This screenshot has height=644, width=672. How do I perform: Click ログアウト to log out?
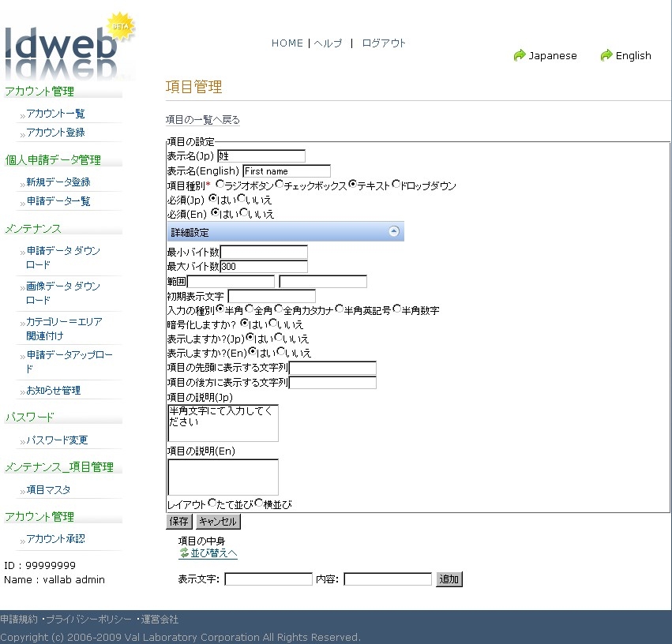coord(384,43)
